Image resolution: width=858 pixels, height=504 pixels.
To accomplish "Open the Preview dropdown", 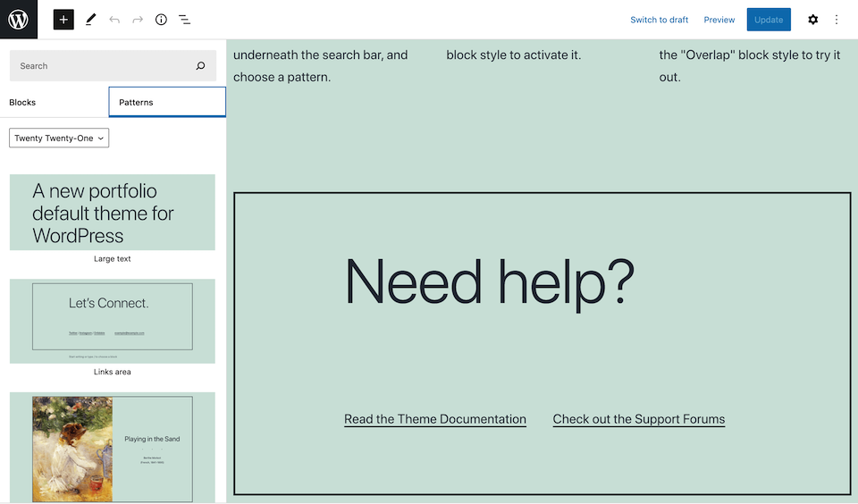I will tap(719, 20).
